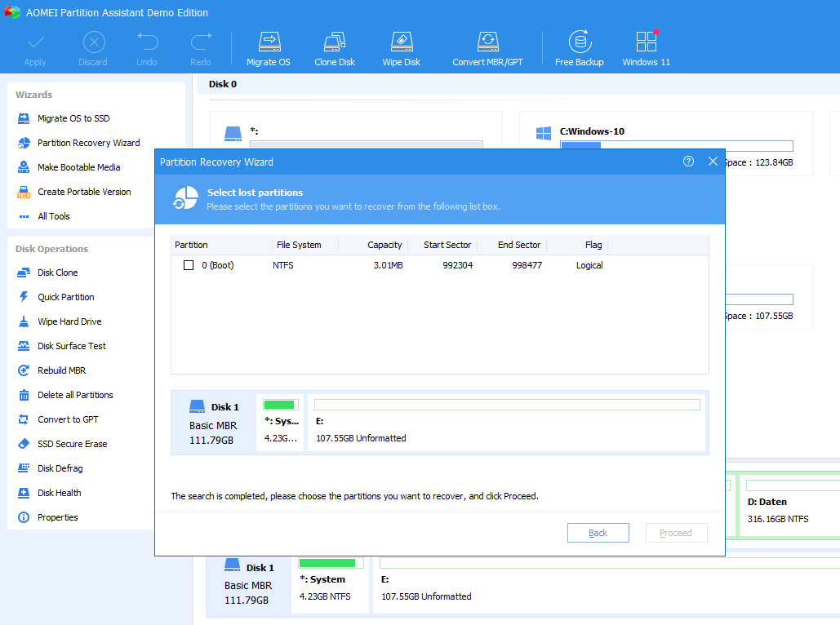
Task: Select the E: 107.55GB Unformatted partition in the wizard
Action: click(506, 423)
